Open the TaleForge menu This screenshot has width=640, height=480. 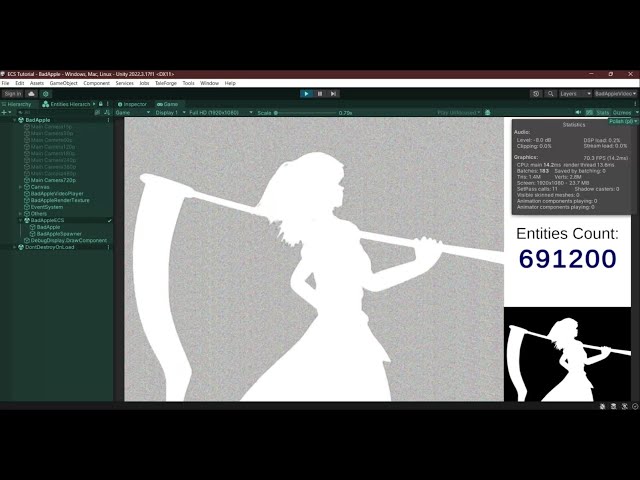pos(166,83)
